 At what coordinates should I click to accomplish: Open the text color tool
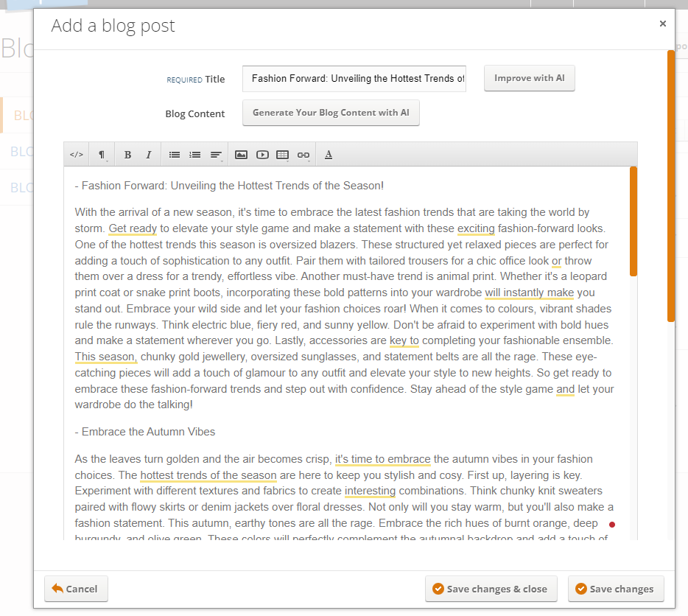tap(329, 155)
